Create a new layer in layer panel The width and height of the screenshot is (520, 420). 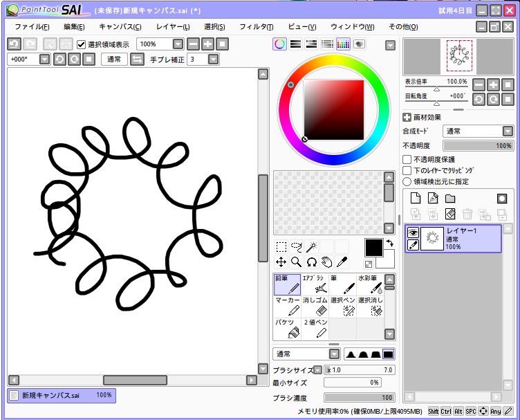(x=416, y=199)
